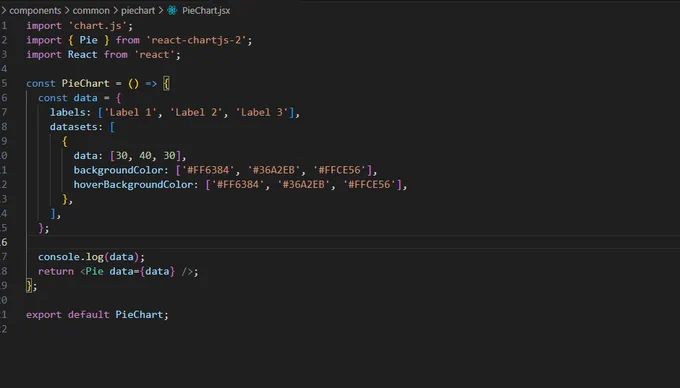Click the 'Label 3' string
This screenshot has height=388, width=680.
(x=262, y=112)
